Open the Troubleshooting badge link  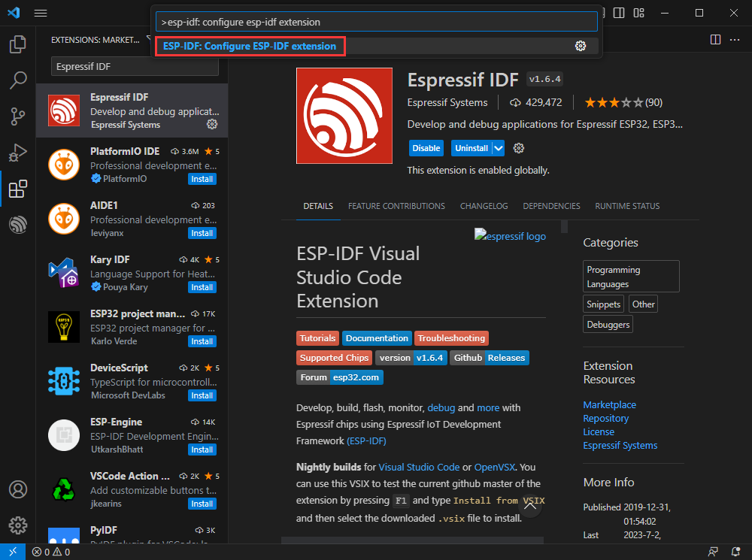tap(451, 338)
